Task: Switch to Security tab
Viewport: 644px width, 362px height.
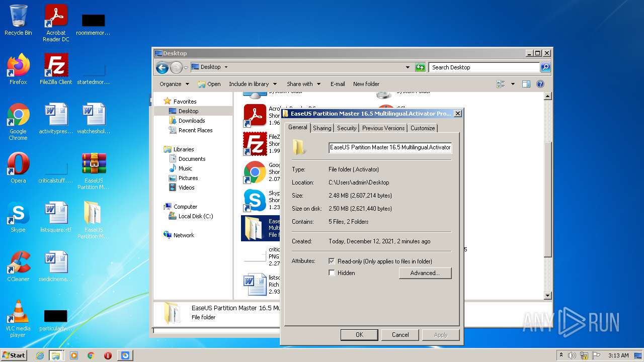Action: click(x=347, y=128)
